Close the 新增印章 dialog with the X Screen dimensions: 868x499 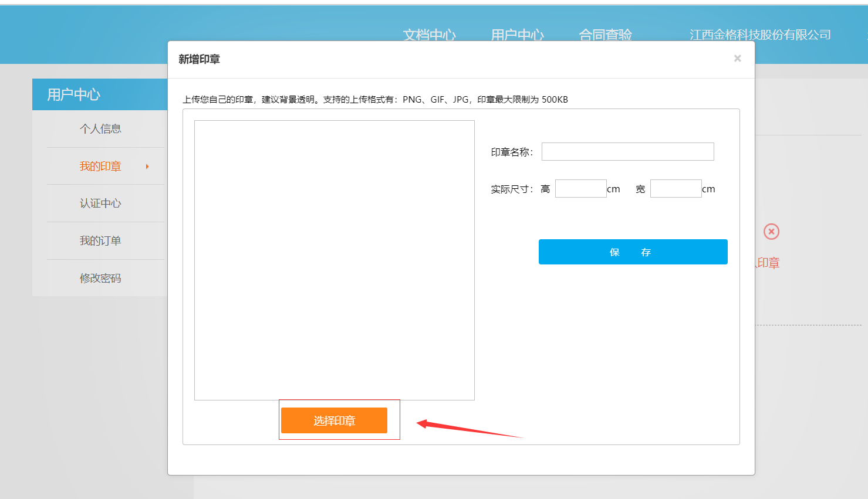tap(737, 59)
